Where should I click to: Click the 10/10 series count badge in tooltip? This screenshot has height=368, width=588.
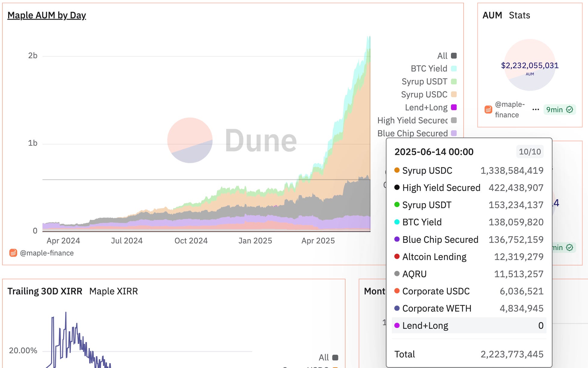point(530,152)
